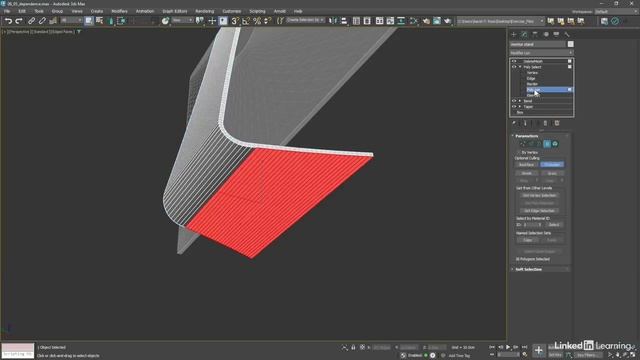Click the Mirror tool icon
Viewport: 640px width, 360px height.
333,21
